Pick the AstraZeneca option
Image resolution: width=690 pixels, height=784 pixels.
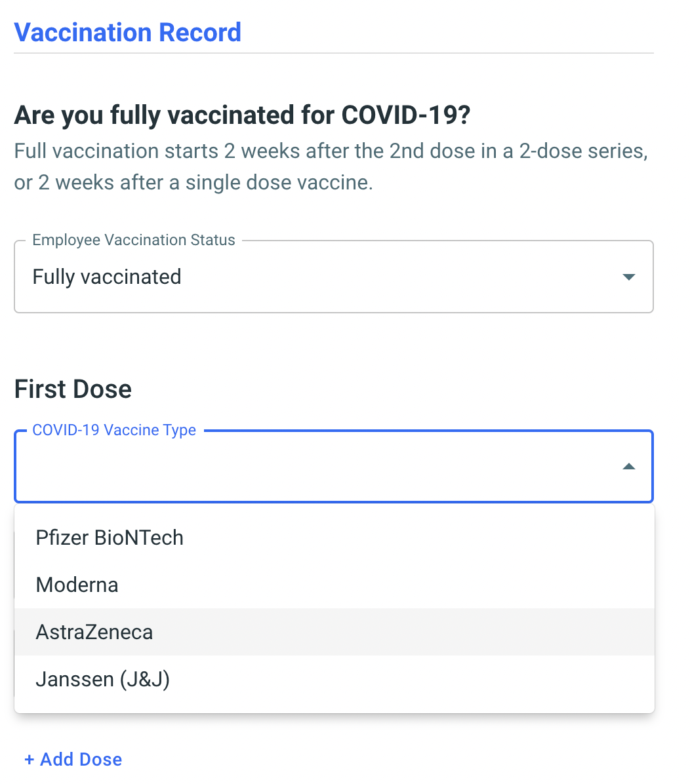click(94, 632)
